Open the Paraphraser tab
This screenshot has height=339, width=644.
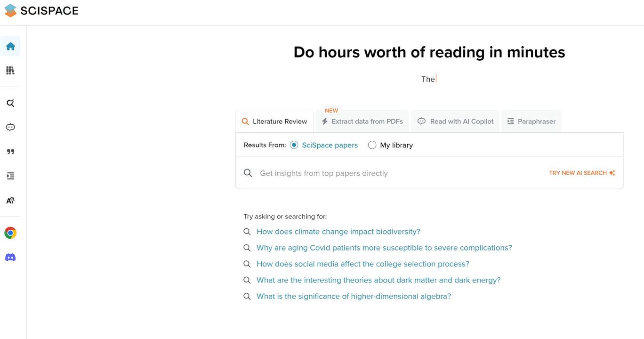[531, 121]
